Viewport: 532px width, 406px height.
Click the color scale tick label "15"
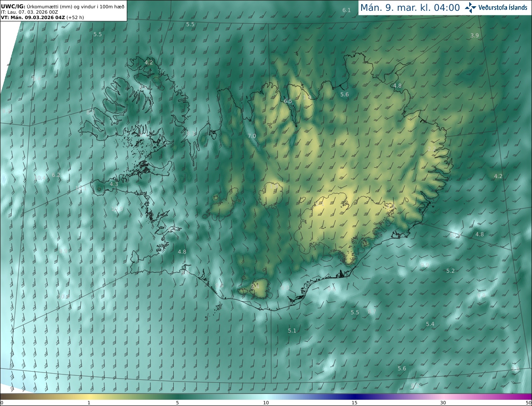(x=355, y=403)
